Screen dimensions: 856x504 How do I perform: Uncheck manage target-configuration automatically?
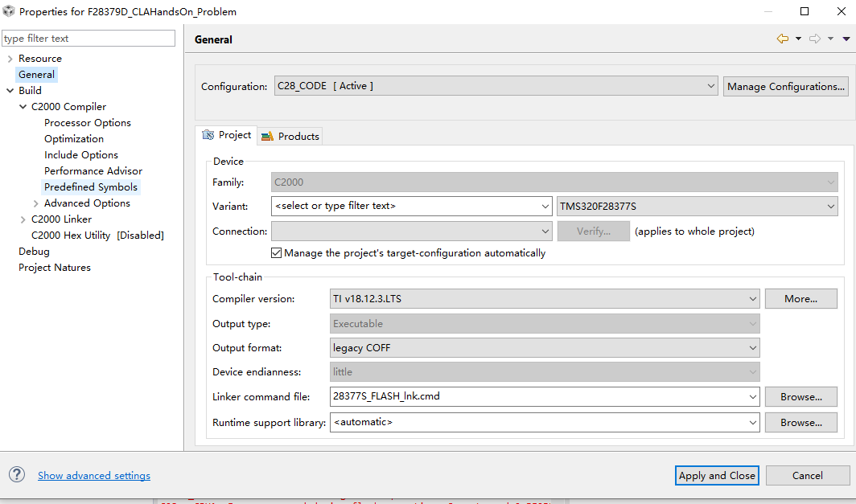pyautogui.click(x=277, y=252)
